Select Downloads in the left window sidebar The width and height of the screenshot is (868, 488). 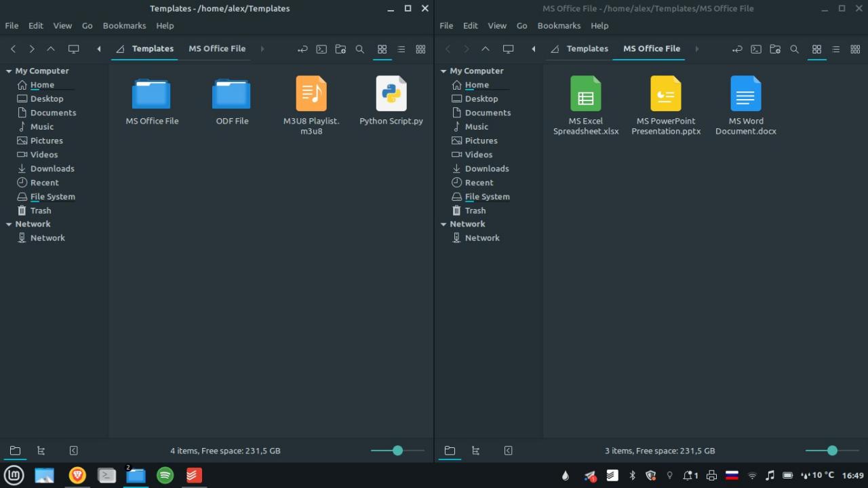pos(52,168)
